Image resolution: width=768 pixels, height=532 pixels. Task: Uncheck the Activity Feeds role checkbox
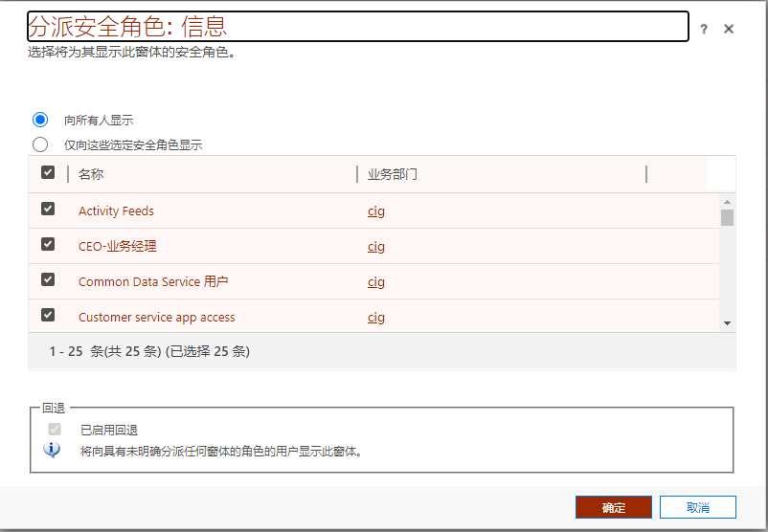pos(48,209)
